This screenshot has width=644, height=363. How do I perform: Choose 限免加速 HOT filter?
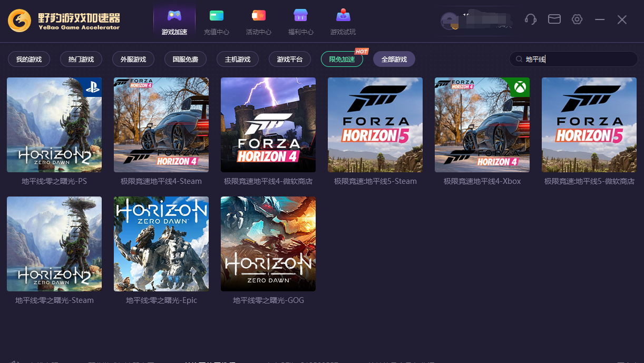[x=342, y=60]
